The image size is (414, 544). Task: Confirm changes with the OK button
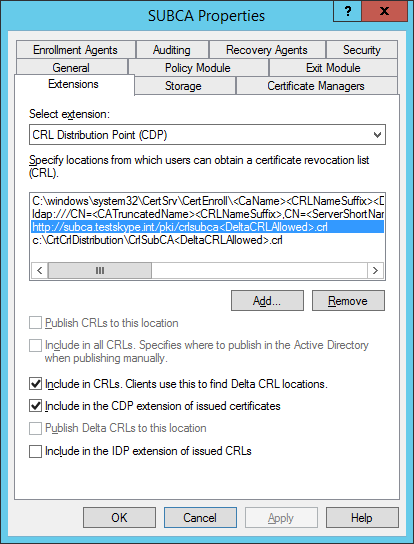(x=119, y=518)
